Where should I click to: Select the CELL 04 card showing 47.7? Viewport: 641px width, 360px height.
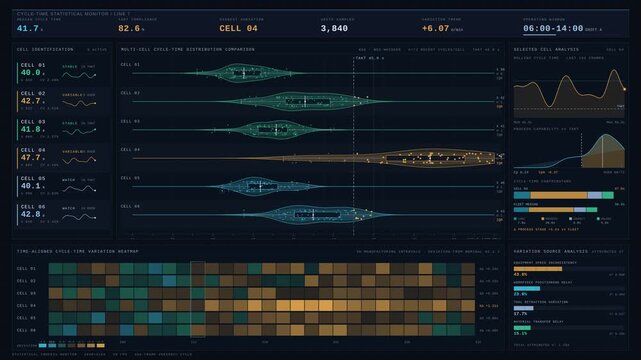63,158
